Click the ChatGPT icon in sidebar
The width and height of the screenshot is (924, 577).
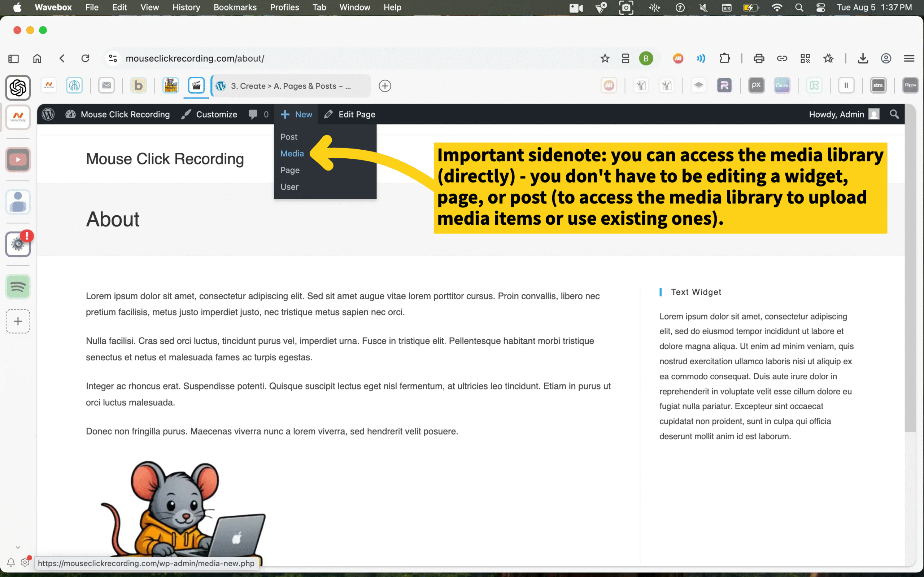pyautogui.click(x=18, y=88)
